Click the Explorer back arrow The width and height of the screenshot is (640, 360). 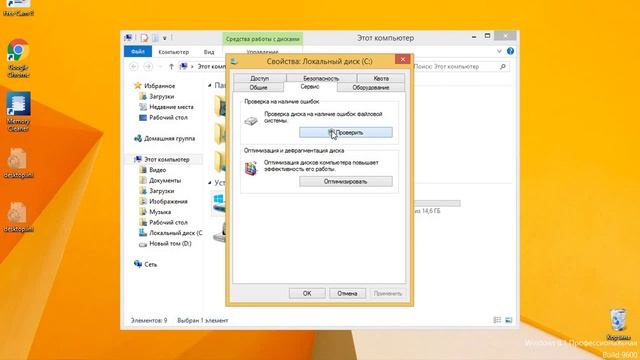click(133, 67)
